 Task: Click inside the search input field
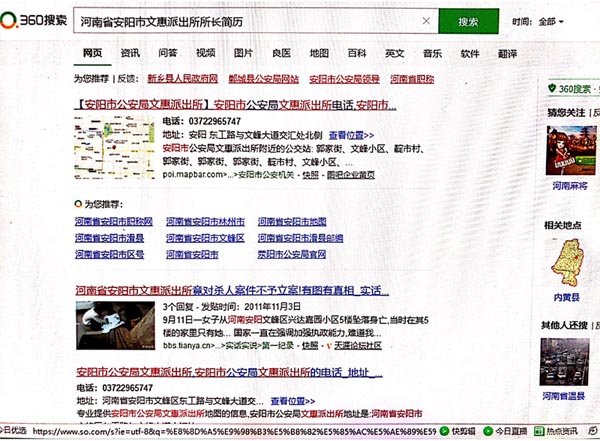tap(240, 20)
